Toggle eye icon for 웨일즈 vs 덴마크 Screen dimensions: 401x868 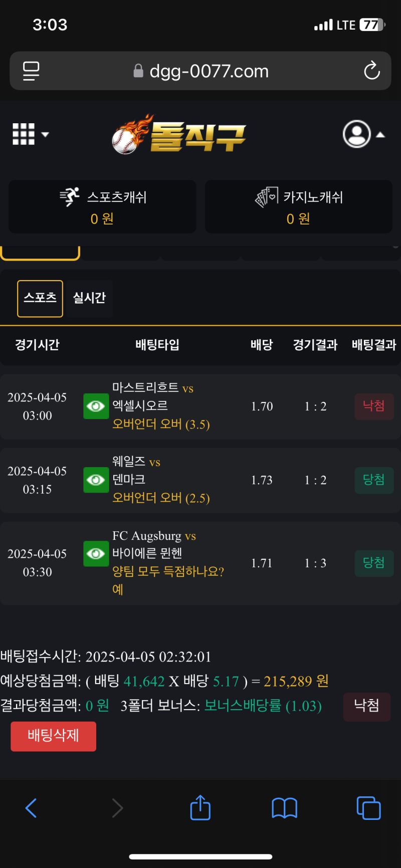(x=96, y=480)
